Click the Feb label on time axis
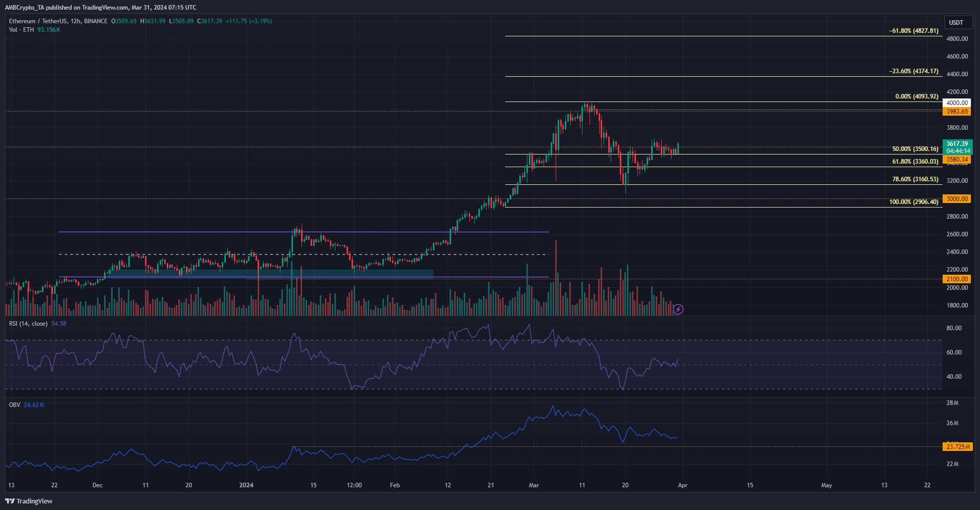Screen dimensions: 980x510 click(x=395, y=485)
